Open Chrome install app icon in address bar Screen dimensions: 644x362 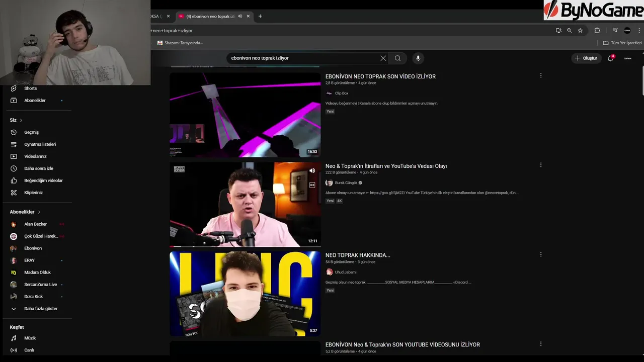pos(558,31)
